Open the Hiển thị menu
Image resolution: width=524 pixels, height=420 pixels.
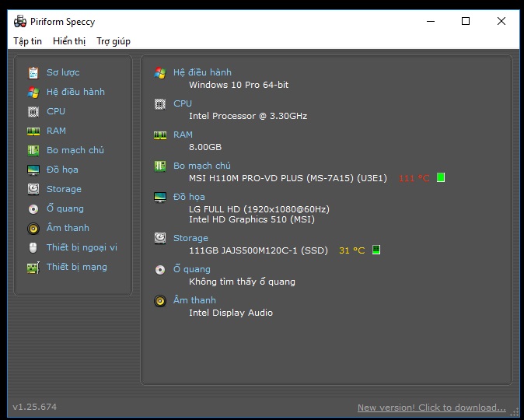(69, 41)
